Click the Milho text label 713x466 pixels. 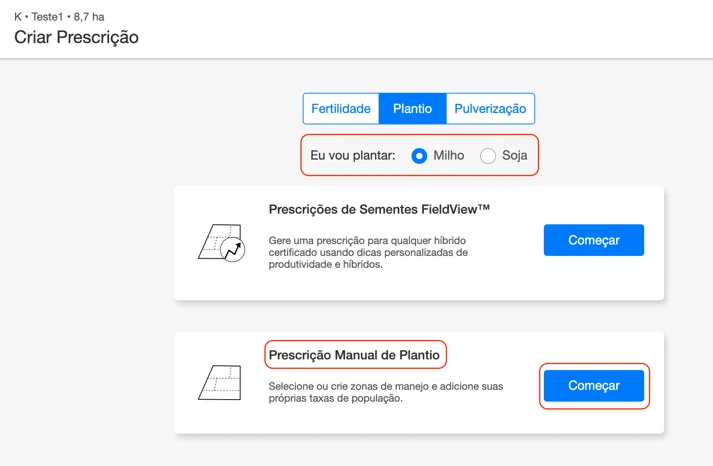pos(449,156)
